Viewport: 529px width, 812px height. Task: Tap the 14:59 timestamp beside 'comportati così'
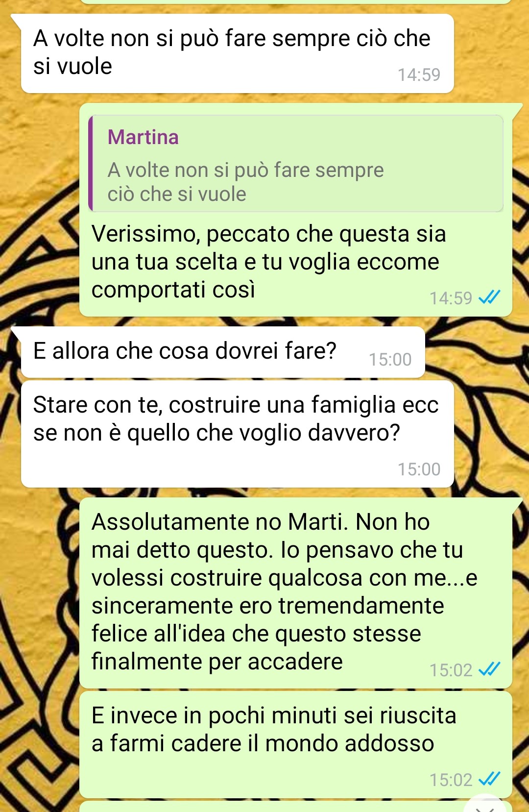[x=451, y=298]
